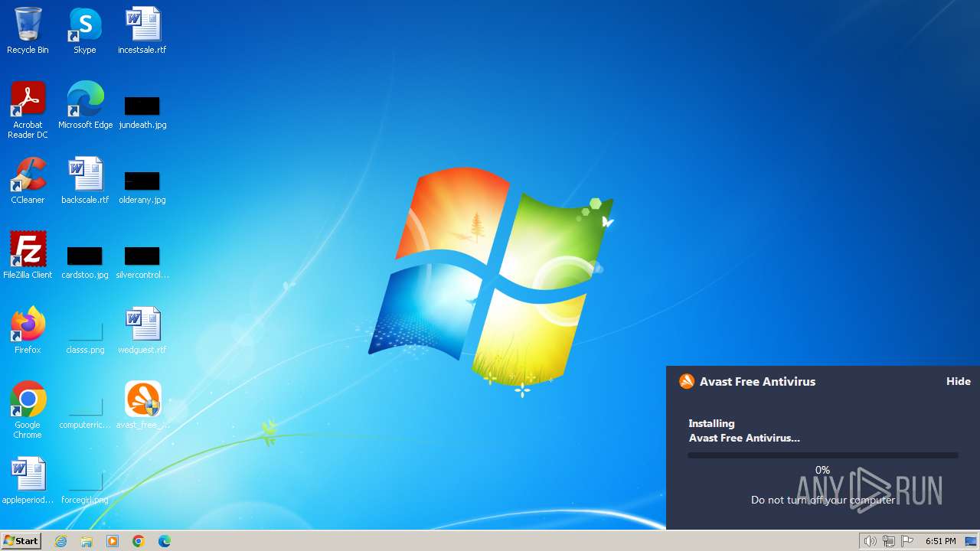Select the jundeath.jpg image file
980x551 pixels.
coord(142,112)
